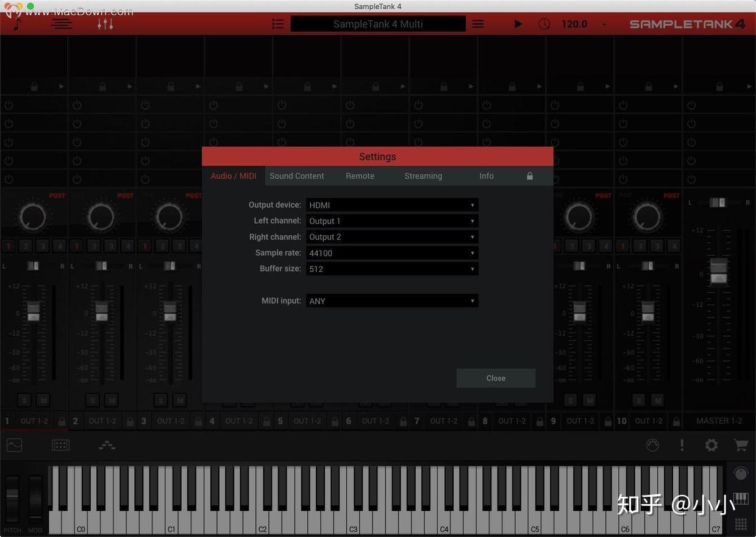Click the settings gear icon
The image size is (756, 537).
click(711, 445)
